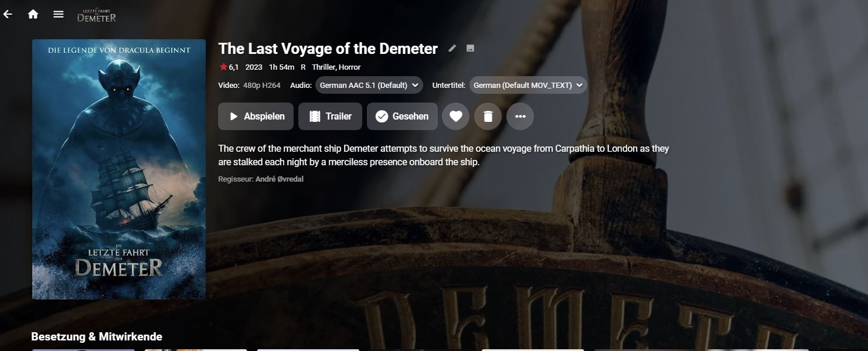
Task: Open the home screen icon
Action: [33, 14]
